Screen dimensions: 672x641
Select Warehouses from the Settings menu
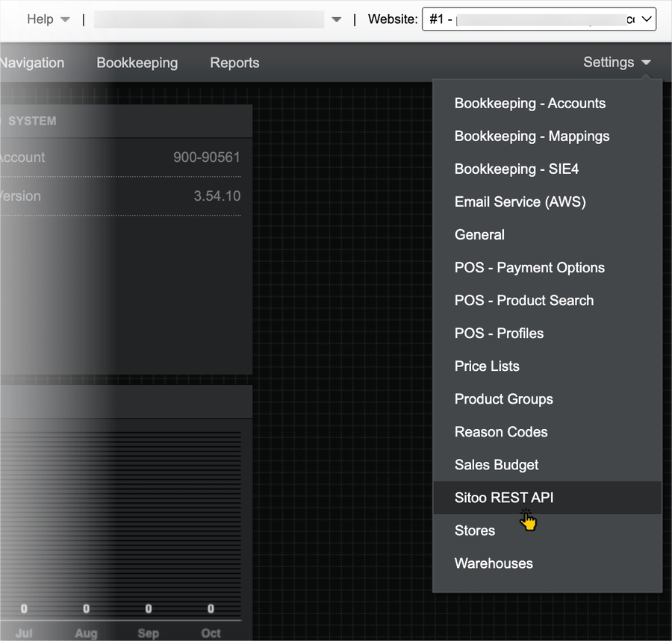click(494, 563)
